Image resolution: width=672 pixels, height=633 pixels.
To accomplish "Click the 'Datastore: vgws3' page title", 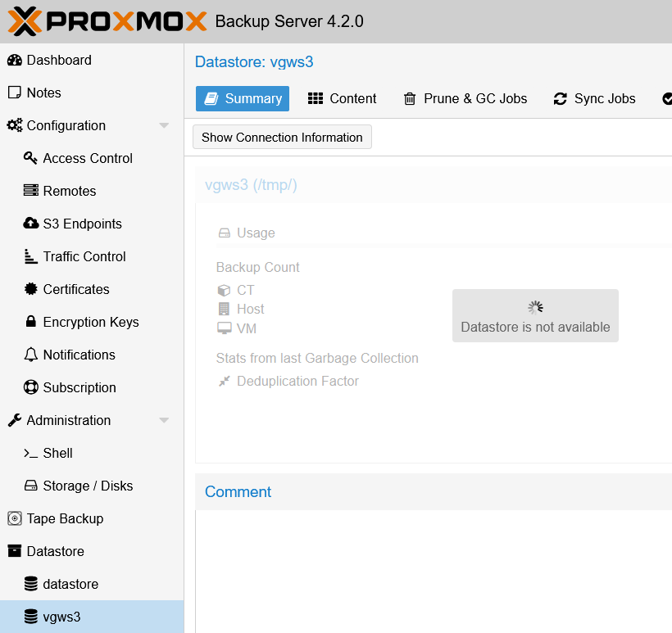I will tap(254, 61).
